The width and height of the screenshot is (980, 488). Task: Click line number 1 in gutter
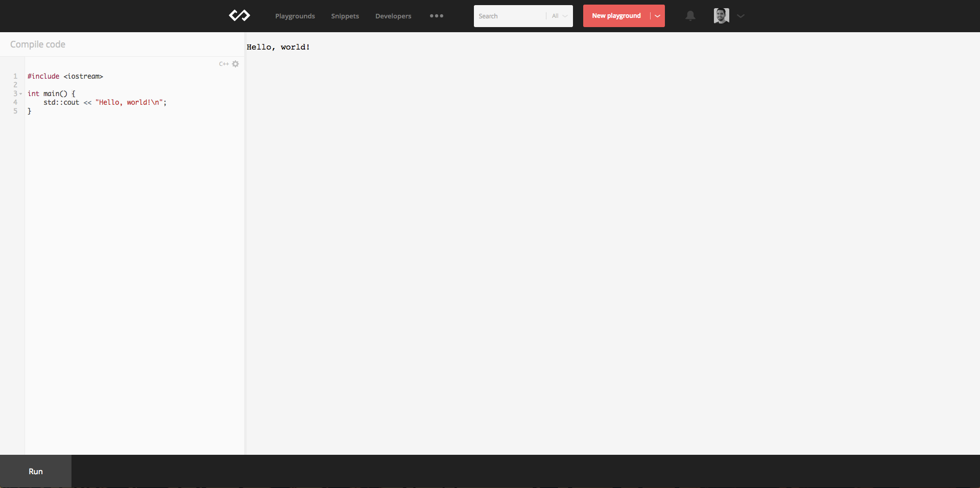(15, 76)
